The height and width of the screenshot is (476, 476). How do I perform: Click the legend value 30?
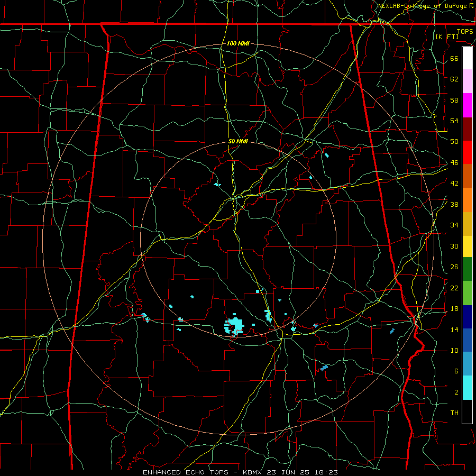click(x=454, y=246)
